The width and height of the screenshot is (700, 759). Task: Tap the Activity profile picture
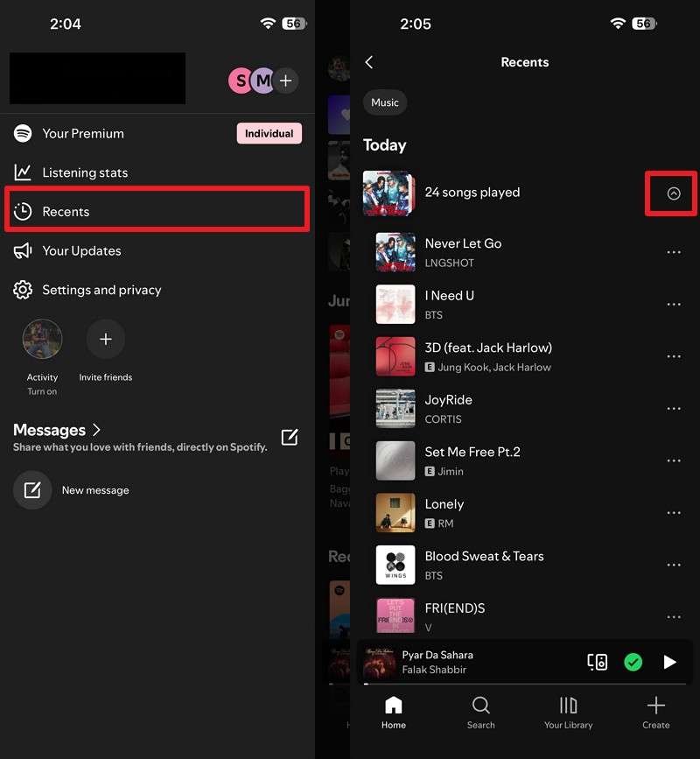coord(42,339)
